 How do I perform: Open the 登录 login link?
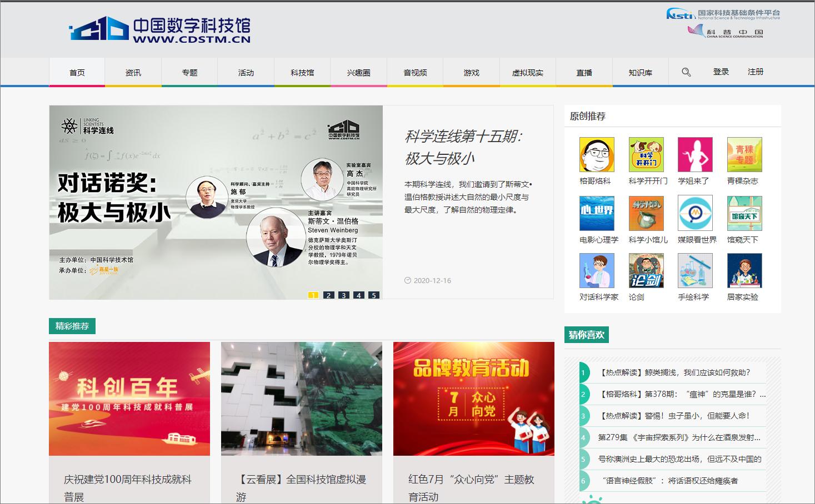(x=721, y=72)
